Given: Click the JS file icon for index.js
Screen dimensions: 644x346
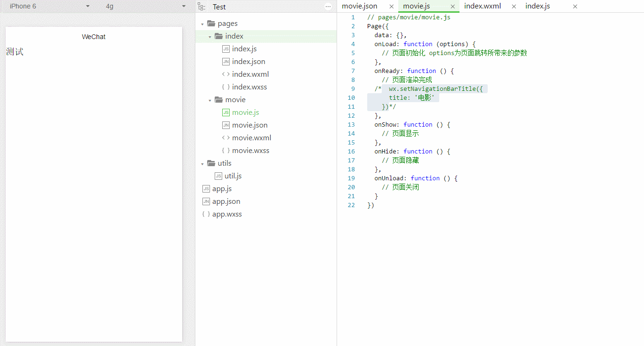Looking at the screenshot, I should (226, 49).
